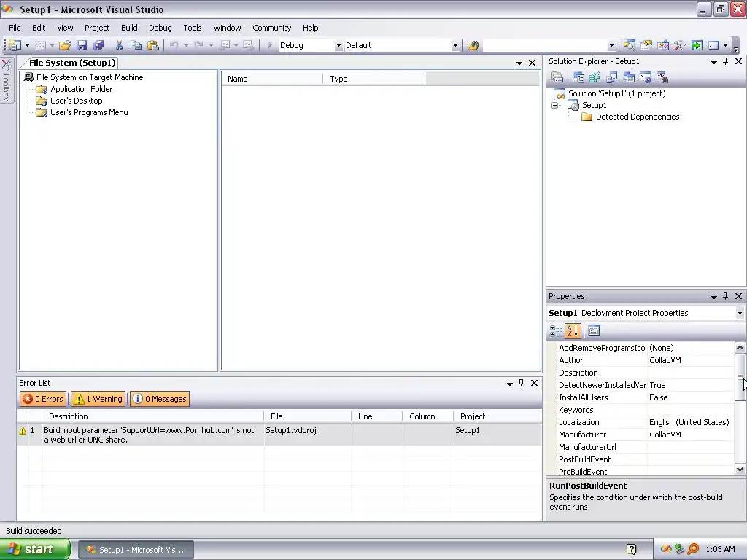Click the Save All toolbar icon

click(98, 45)
